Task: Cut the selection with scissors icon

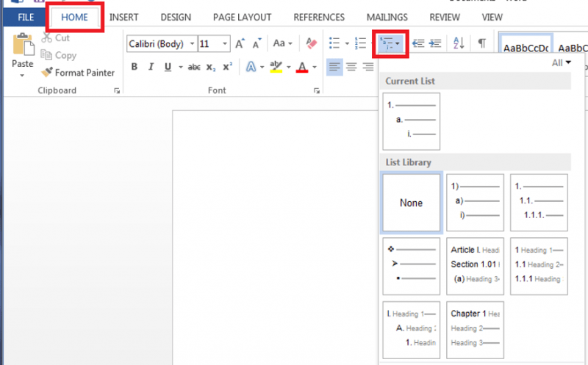Action: [46, 37]
